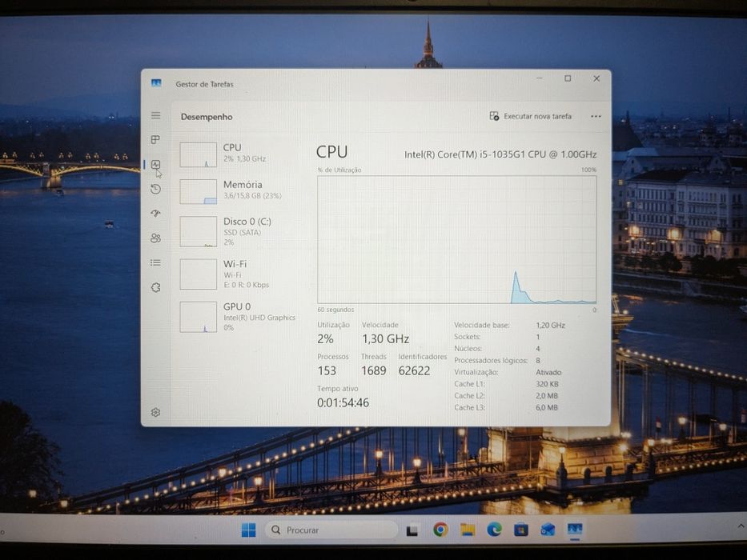Click Executar nova tarefa button
This screenshot has width=747, height=560.
[530, 116]
